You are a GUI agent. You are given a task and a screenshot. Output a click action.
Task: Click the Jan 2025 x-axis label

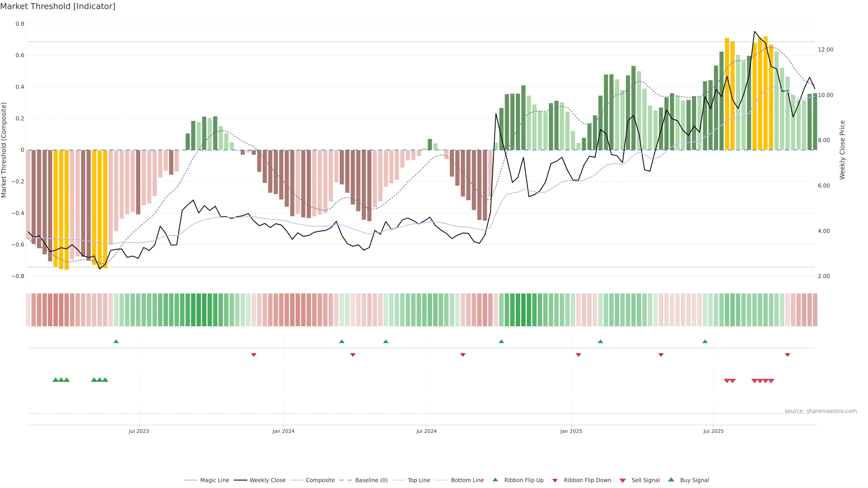[x=571, y=431]
